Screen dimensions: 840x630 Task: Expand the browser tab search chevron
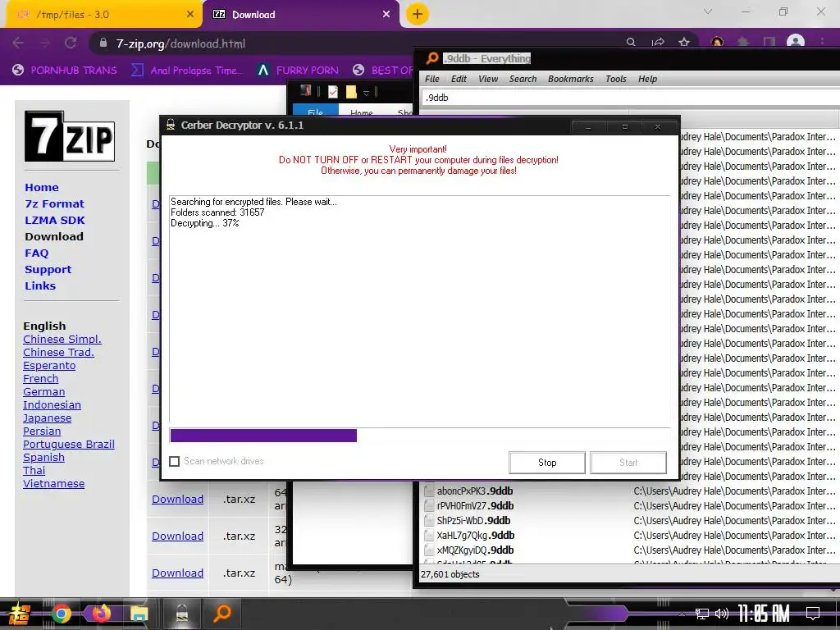[708, 11]
